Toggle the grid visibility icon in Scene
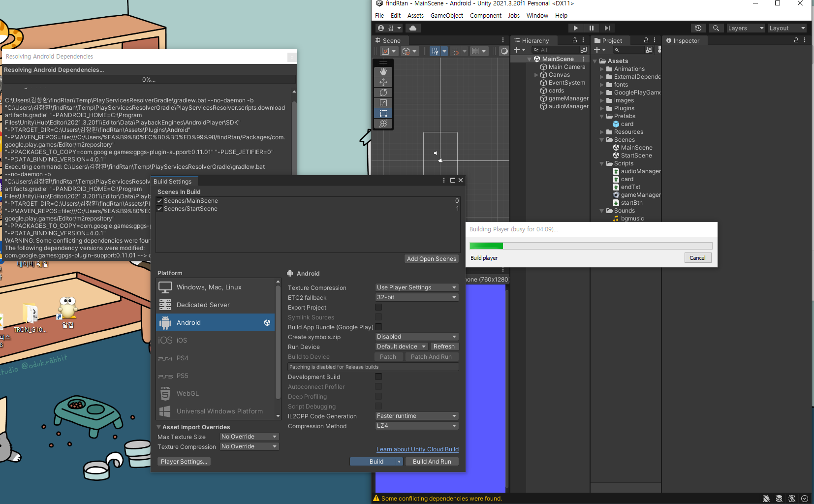Screen dimensions: 814x504 pos(435,51)
